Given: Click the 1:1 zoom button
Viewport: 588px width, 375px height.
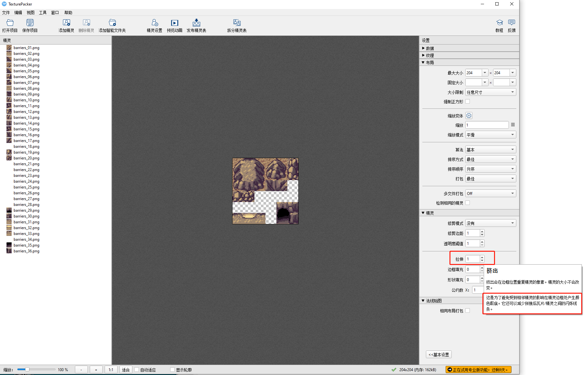Looking at the screenshot, I should [111, 370].
